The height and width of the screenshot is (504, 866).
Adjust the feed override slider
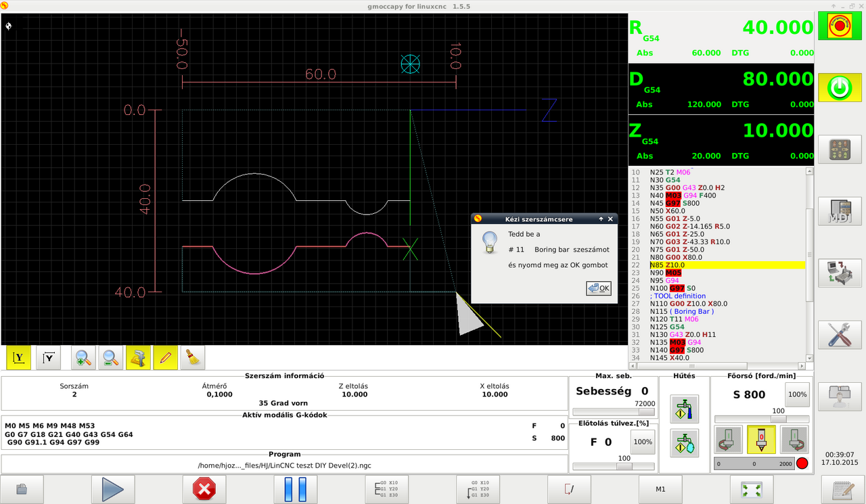[x=624, y=466]
